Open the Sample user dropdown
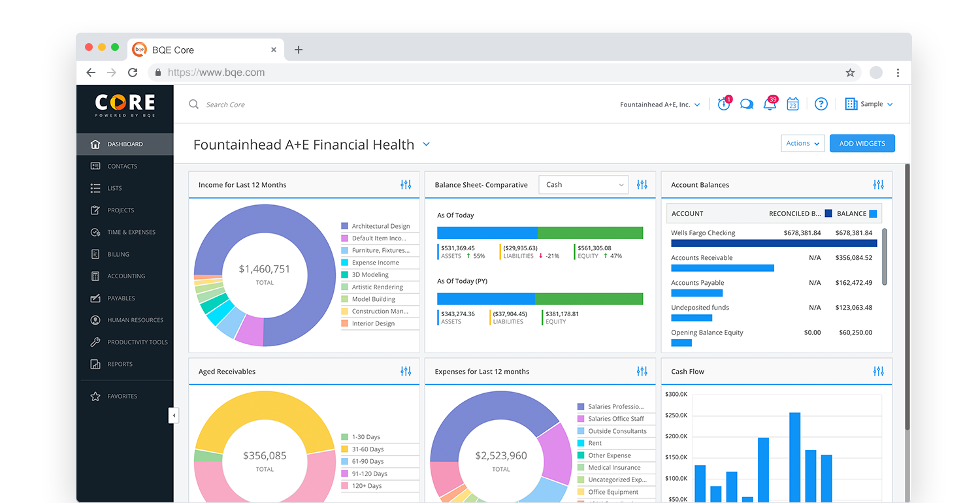Screen dimensions: 980x503 click(869, 104)
